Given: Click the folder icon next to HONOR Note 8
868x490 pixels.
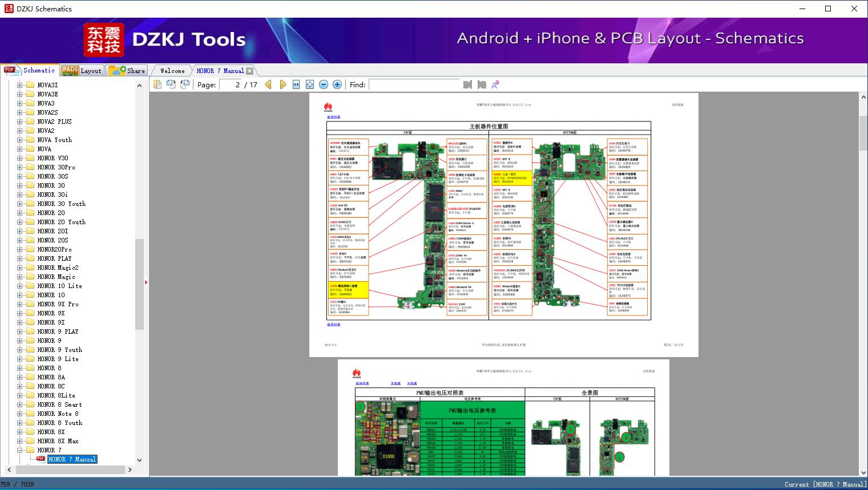Looking at the screenshot, I should coord(30,414).
